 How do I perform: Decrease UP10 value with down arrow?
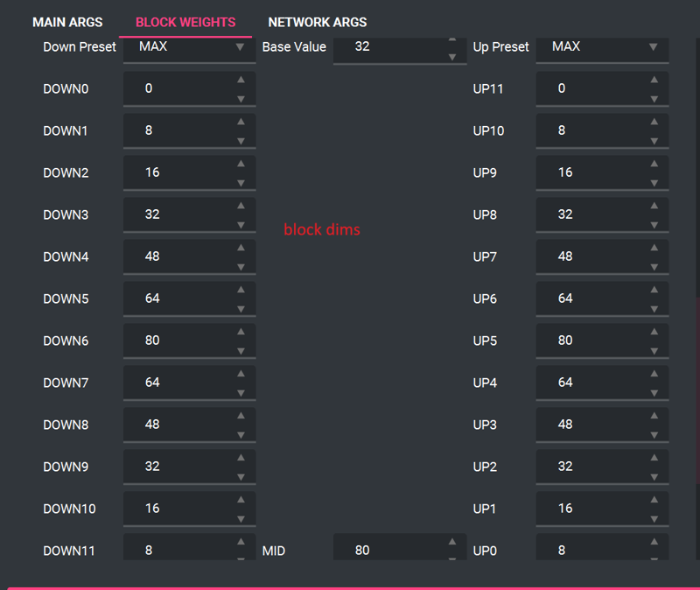654,141
